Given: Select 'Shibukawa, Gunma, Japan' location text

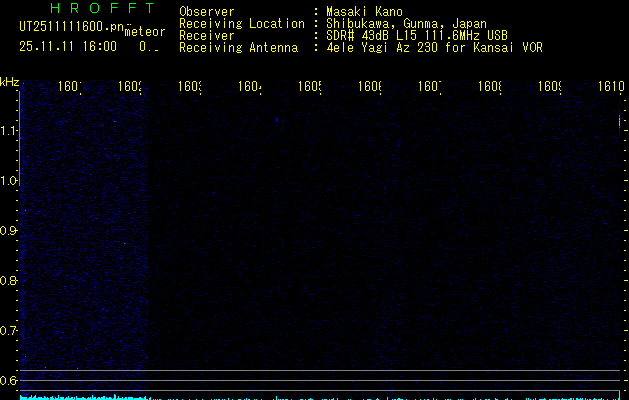Looking at the screenshot, I should (406, 24).
